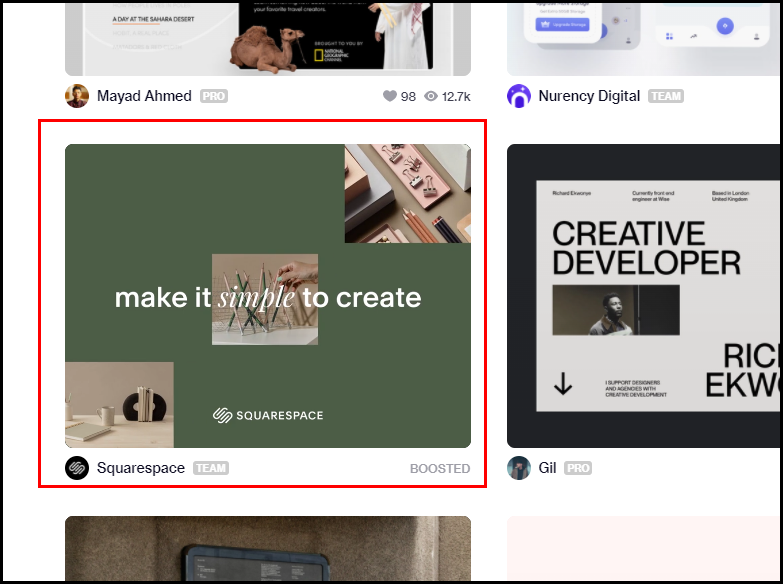783x584 pixels.
Task: Click the like count 98
Action: tap(408, 96)
